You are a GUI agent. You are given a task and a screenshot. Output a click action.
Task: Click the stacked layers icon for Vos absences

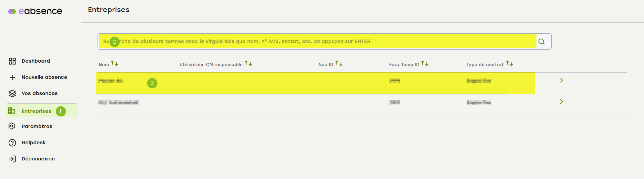coord(12,93)
